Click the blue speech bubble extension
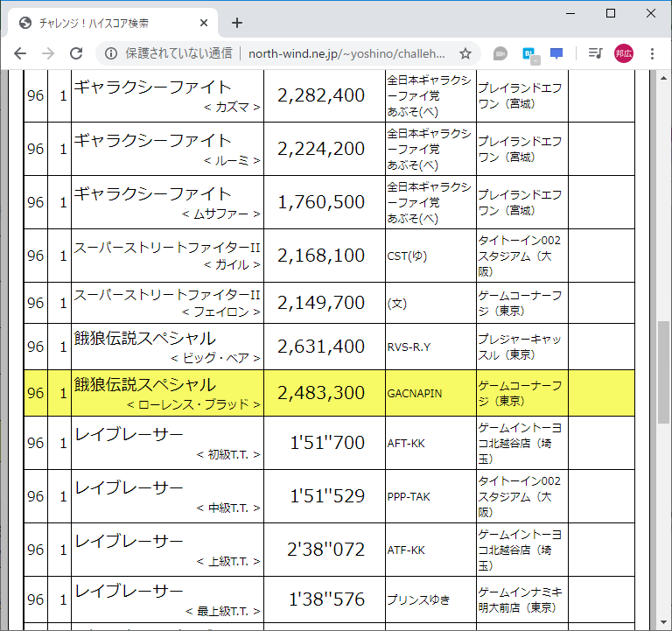672x631 pixels. point(556,53)
